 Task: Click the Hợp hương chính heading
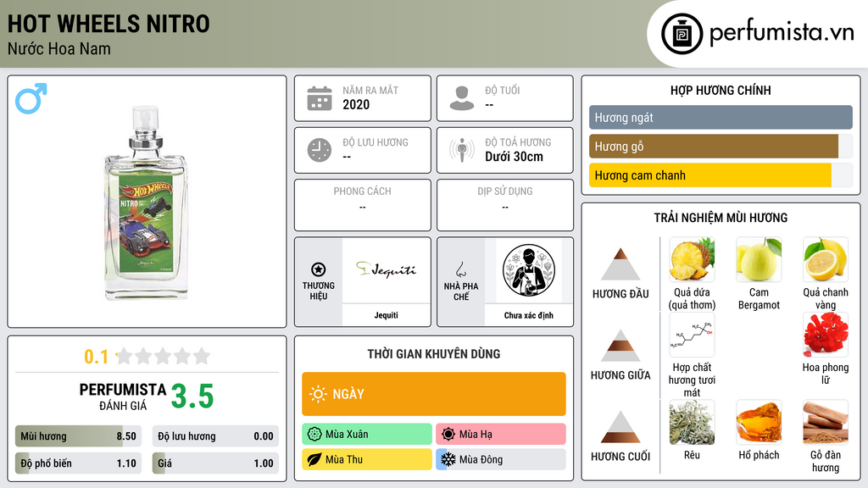click(721, 90)
